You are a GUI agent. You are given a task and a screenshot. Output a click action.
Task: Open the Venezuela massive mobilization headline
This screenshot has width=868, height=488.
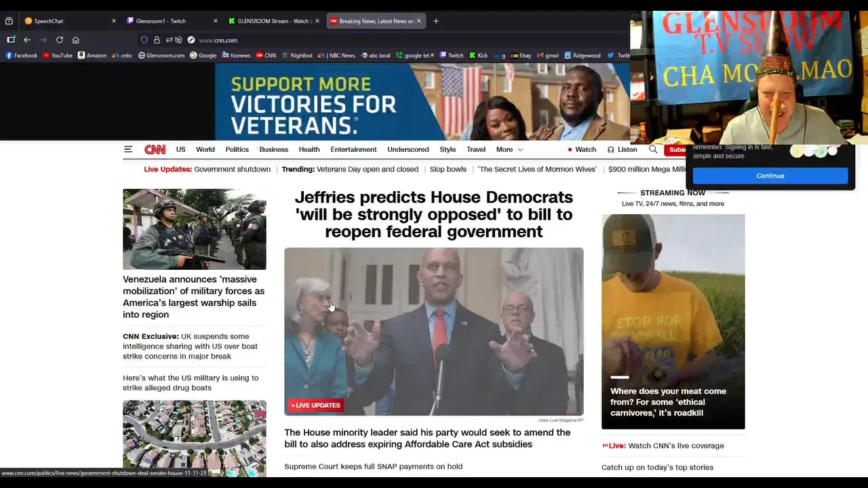pos(194,297)
